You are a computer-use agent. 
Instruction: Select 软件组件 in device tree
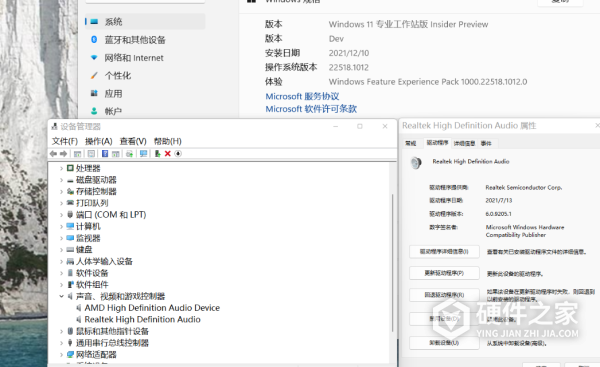pyautogui.click(x=92, y=284)
